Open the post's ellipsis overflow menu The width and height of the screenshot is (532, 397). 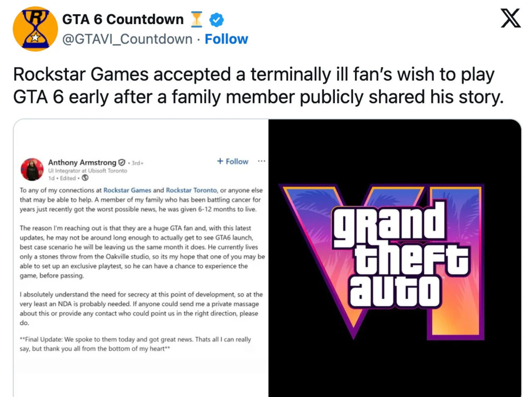261,162
